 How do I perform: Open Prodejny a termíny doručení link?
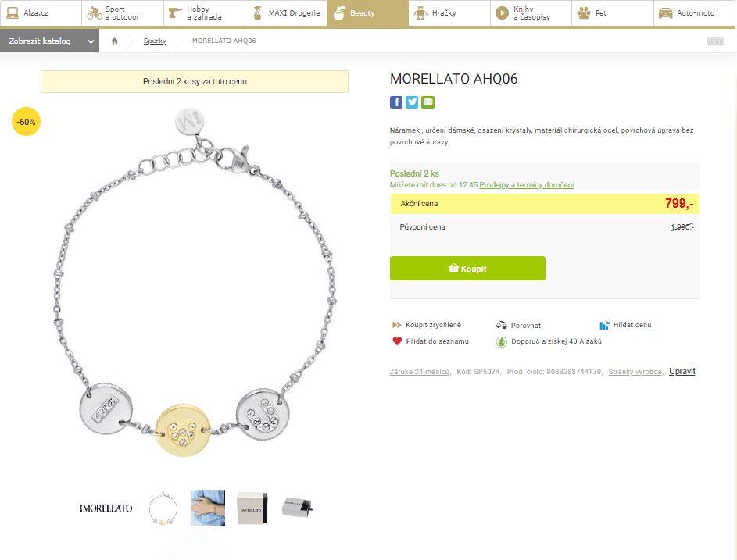coord(527,184)
